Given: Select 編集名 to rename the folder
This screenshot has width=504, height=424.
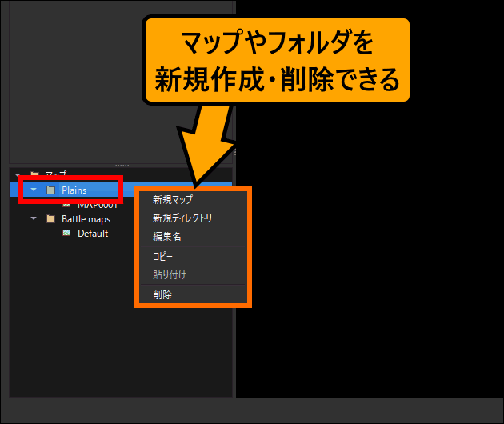Looking at the screenshot, I should click(167, 236).
